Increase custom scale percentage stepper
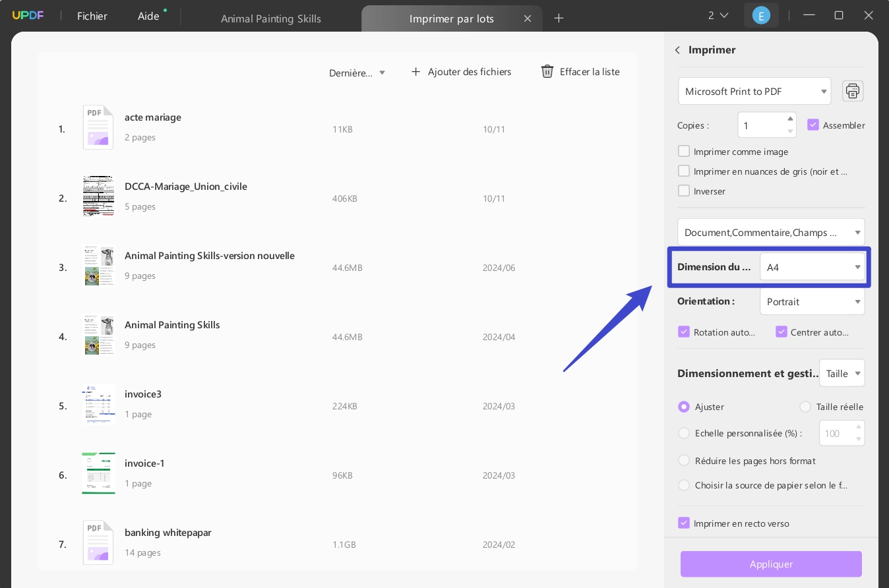The width and height of the screenshot is (889, 588). [x=859, y=427]
